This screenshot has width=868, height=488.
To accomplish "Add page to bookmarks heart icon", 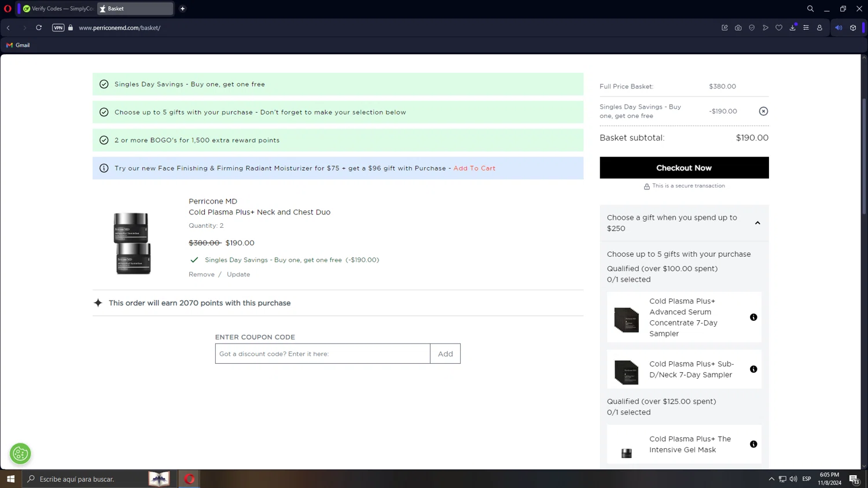I will click(779, 28).
